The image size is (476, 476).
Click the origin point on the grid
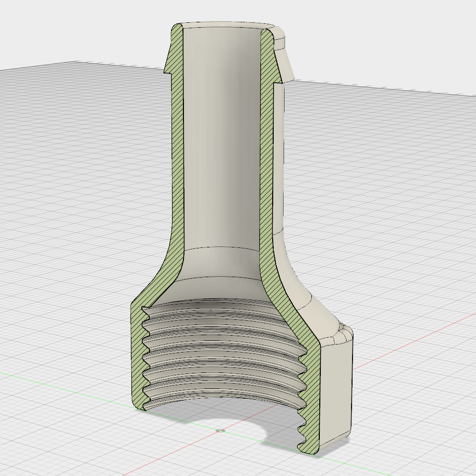pyautogui.click(x=221, y=430)
